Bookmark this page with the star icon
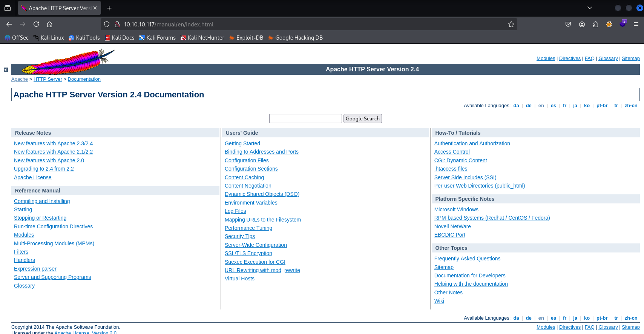The image size is (644, 334). point(511,24)
